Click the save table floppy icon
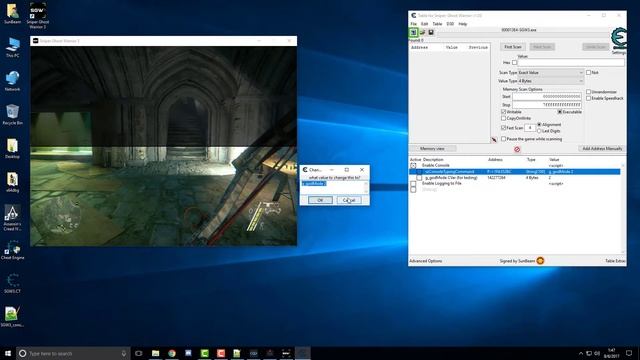Image resolution: width=640 pixels, height=360 pixels. (x=431, y=32)
